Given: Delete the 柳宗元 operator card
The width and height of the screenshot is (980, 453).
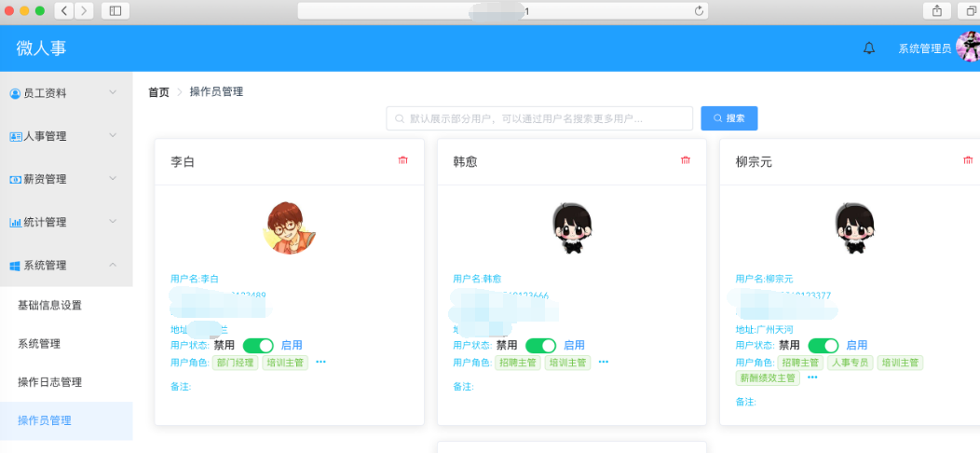Looking at the screenshot, I should 968,161.
